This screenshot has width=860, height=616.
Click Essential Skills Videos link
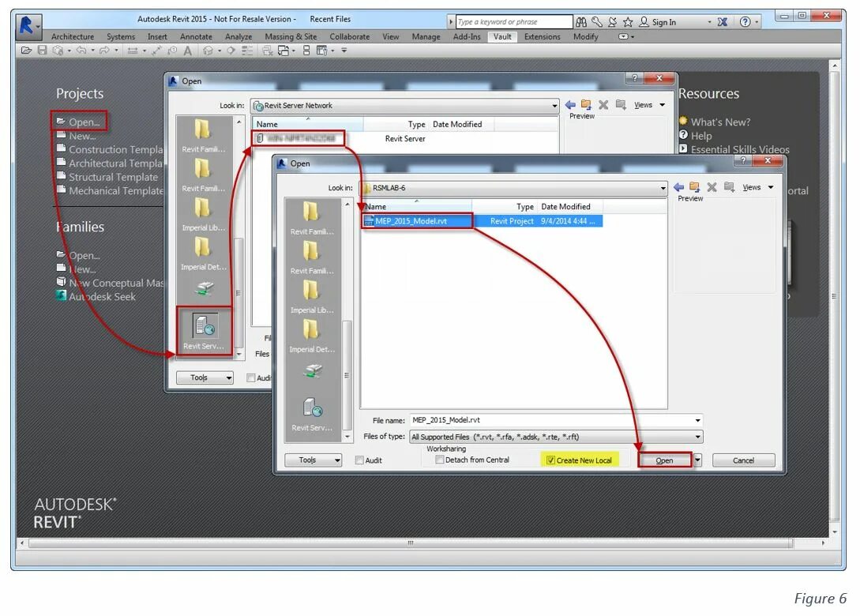[740, 149]
